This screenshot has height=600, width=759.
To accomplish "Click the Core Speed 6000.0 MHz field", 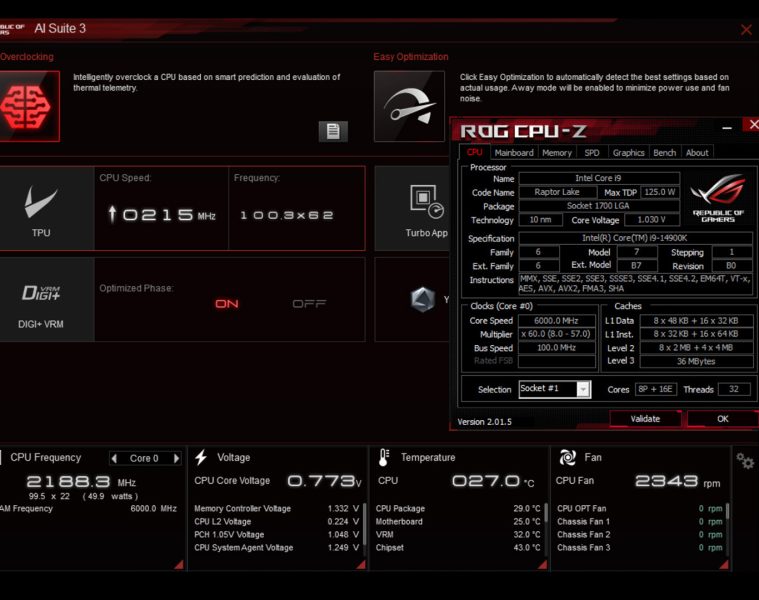I will pos(557,321).
